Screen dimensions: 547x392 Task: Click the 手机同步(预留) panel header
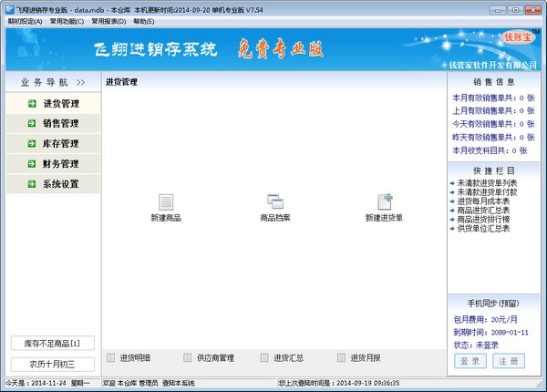point(493,304)
